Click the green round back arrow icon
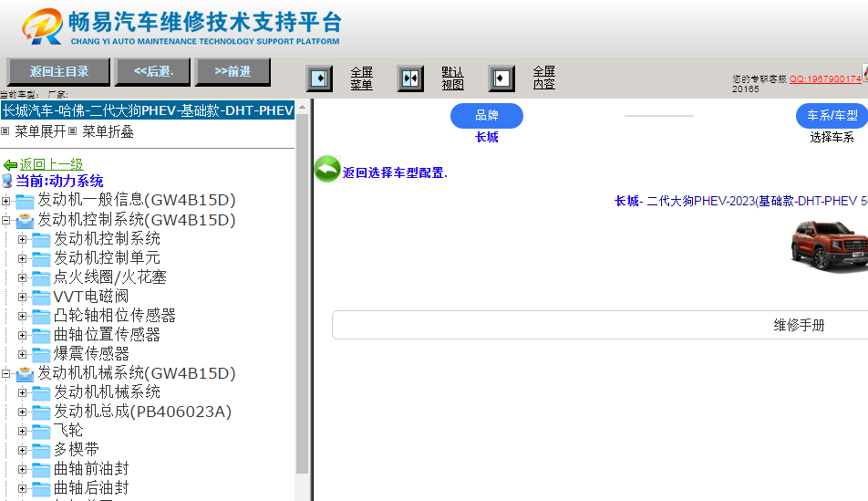Image resolution: width=868 pixels, height=501 pixels. [x=327, y=169]
